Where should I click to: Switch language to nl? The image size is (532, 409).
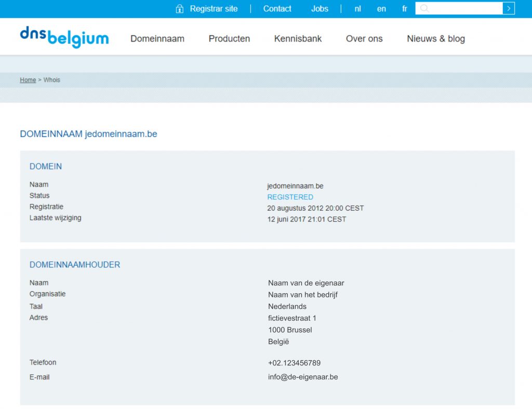(x=357, y=9)
